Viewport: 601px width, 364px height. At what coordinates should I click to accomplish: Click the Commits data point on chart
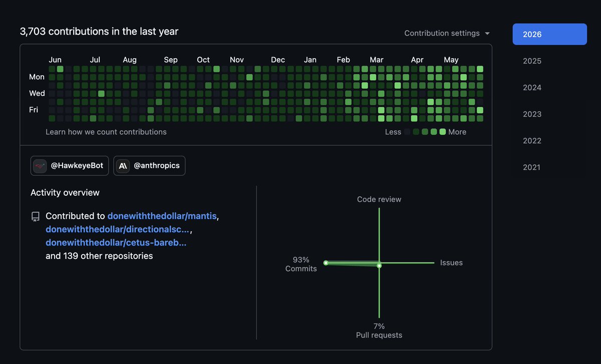[326, 262]
